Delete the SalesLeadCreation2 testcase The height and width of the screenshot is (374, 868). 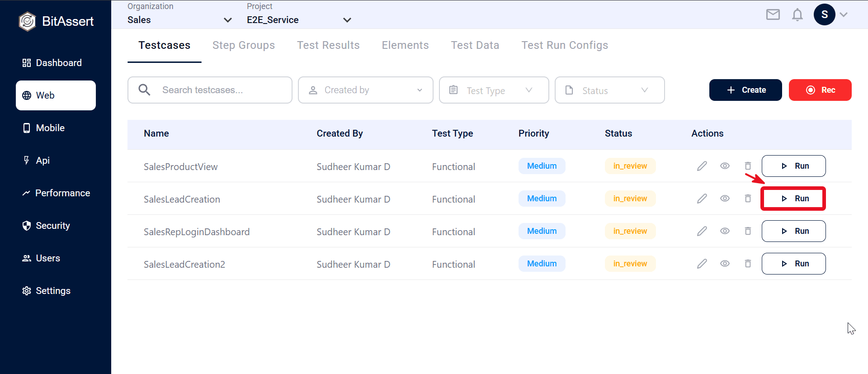coord(748,264)
